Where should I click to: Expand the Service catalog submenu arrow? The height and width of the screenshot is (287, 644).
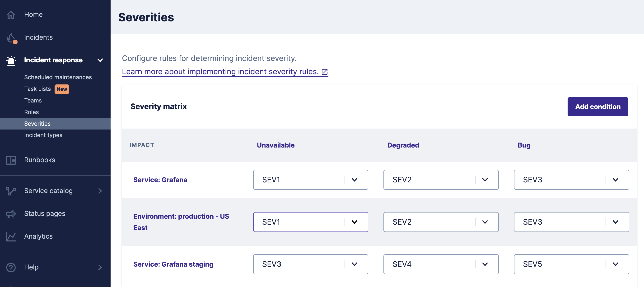point(100,191)
